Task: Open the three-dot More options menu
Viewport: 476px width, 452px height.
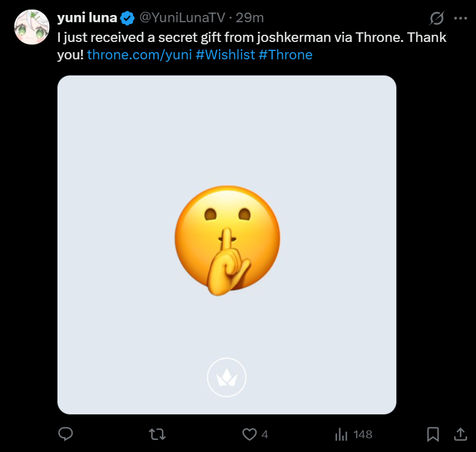Action: click(460, 18)
